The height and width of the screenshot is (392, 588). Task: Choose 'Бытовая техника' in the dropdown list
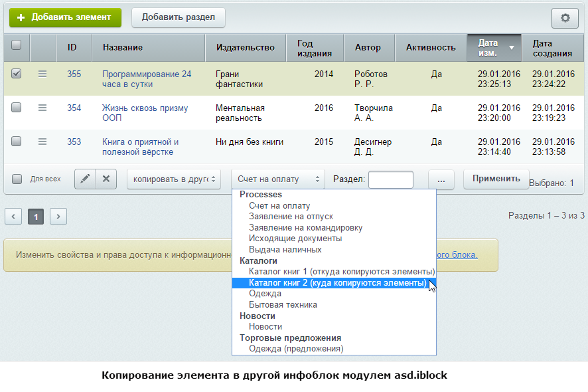pos(283,305)
